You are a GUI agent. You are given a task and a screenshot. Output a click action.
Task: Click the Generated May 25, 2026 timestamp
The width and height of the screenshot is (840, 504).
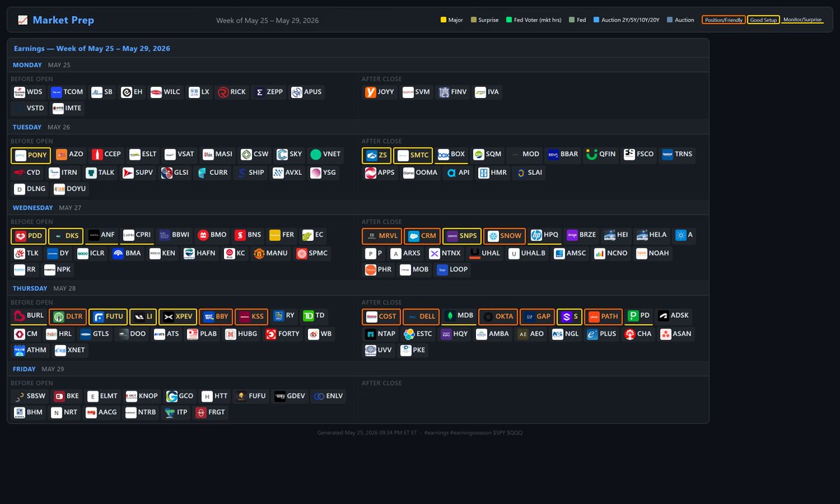(x=367, y=433)
